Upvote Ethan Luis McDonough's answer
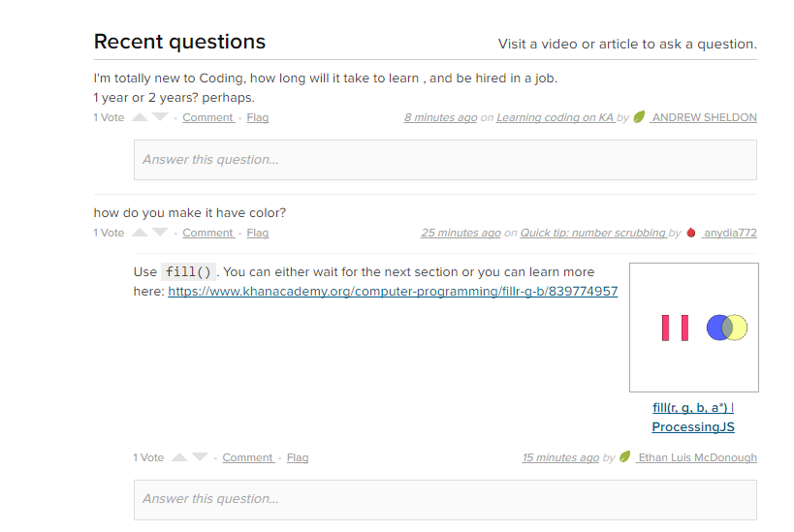The width and height of the screenshot is (794, 532). (179, 457)
